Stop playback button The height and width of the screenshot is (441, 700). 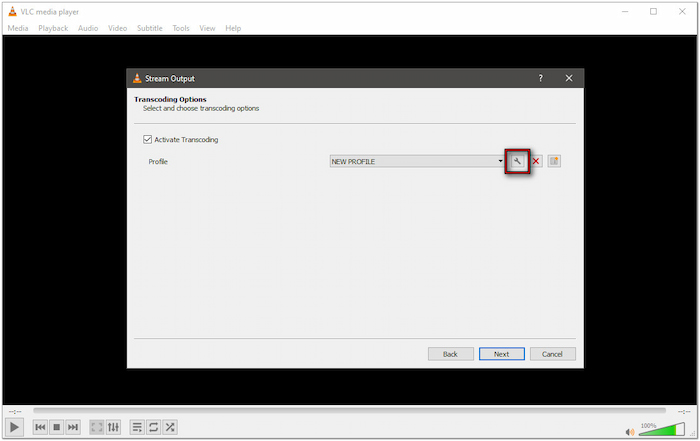[x=57, y=427]
